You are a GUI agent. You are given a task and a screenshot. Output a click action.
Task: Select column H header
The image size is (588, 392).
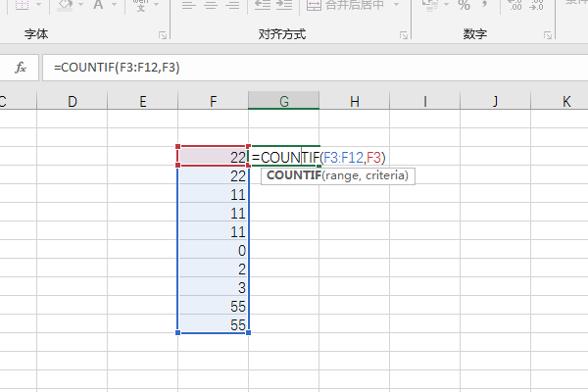[x=355, y=101]
